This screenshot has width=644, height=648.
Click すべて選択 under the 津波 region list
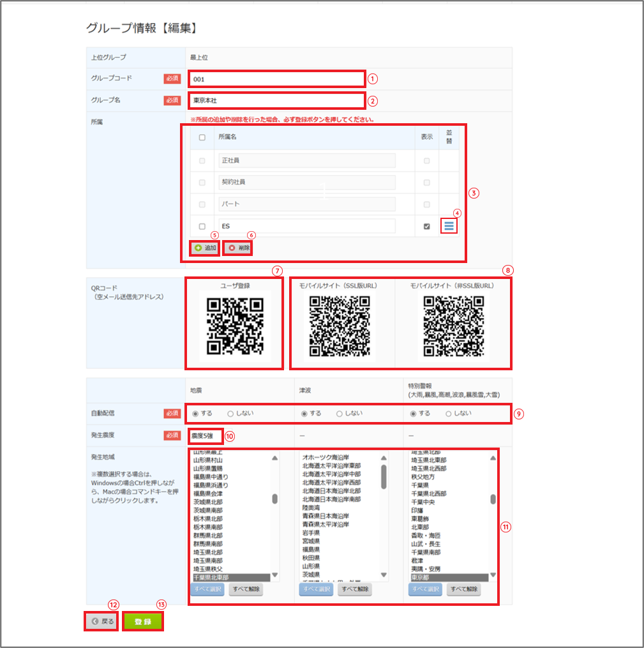(316, 589)
